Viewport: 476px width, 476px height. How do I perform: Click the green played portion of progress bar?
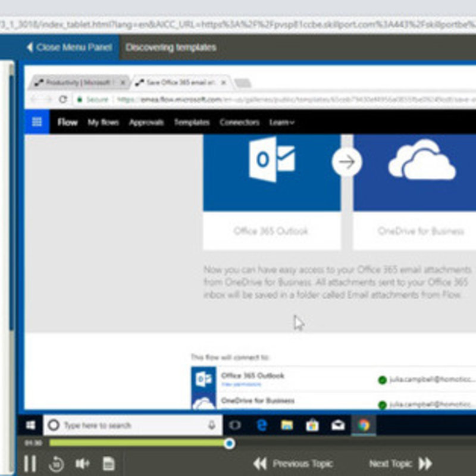tap(137, 443)
